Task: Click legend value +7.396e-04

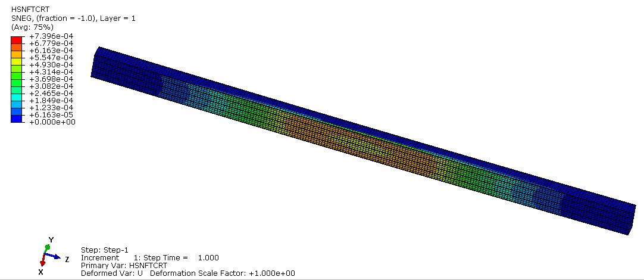Action: (x=51, y=36)
